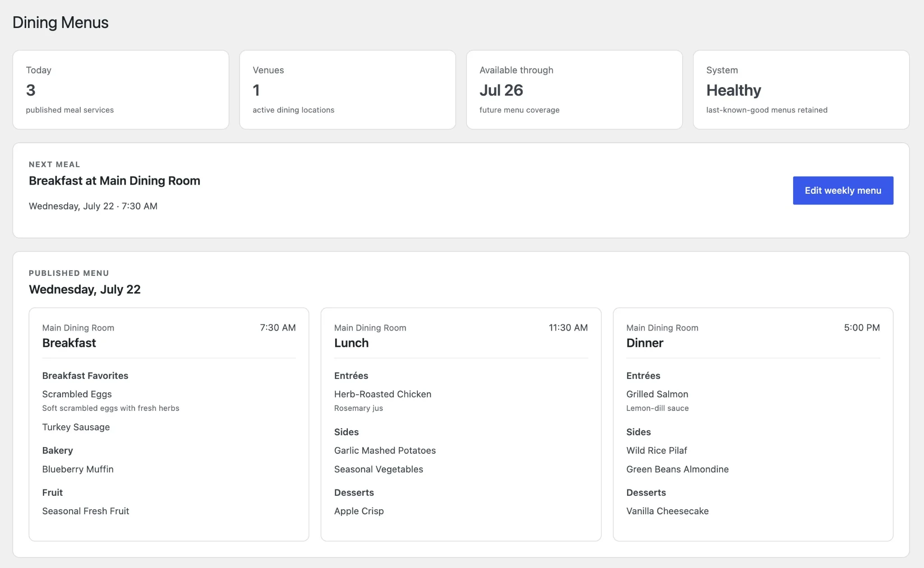This screenshot has height=568, width=924.
Task: Click the Garlic Mashed Potatoes side
Action: pos(385,451)
